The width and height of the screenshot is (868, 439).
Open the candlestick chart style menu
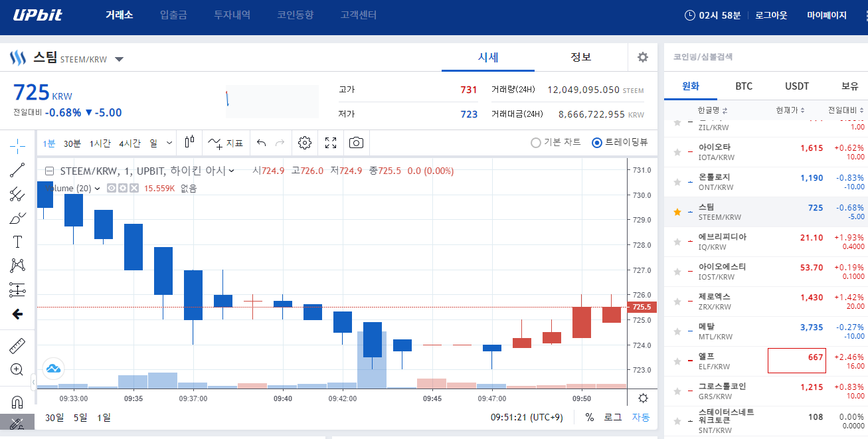[189, 142]
